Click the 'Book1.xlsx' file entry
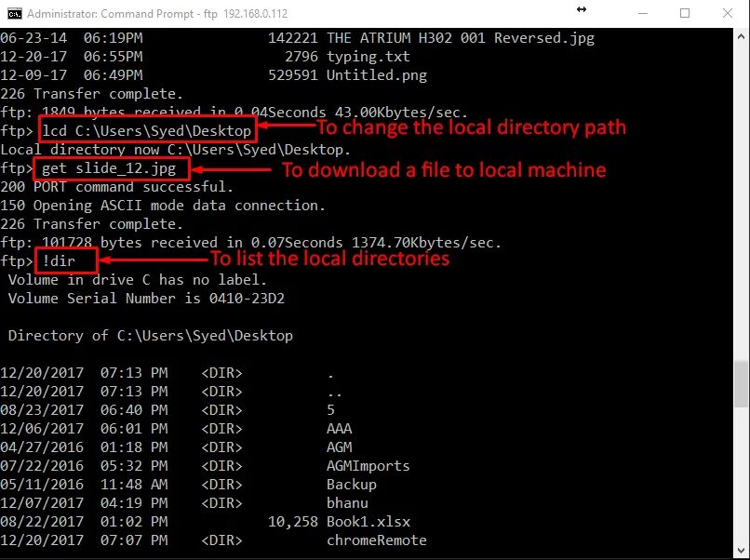This screenshot has height=560, width=750. [368, 522]
